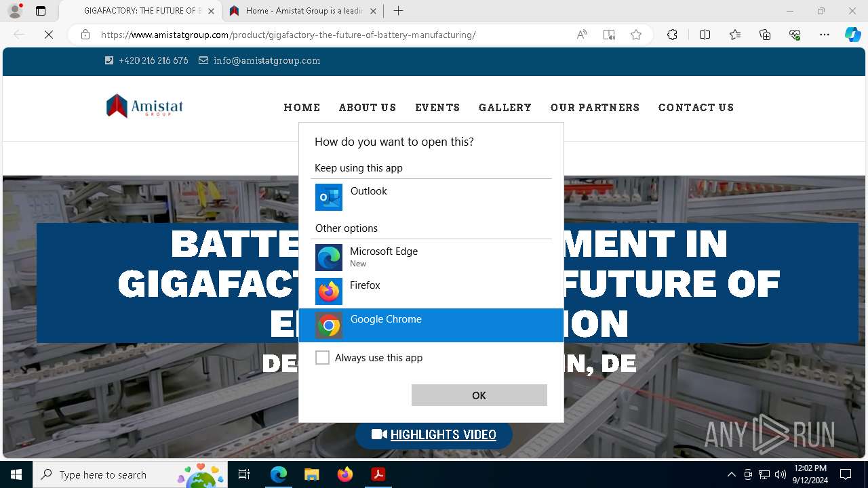Check Always use this app
The height and width of the screenshot is (488, 868).
323,357
